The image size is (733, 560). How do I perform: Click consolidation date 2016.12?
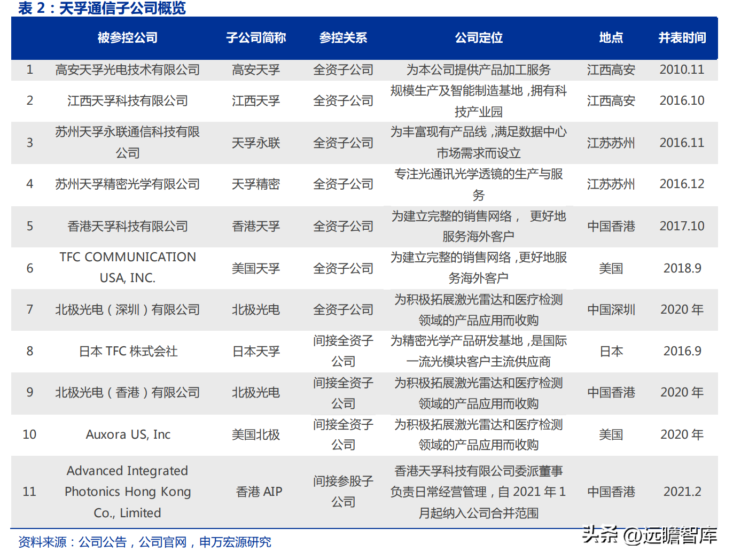coord(682,184)
